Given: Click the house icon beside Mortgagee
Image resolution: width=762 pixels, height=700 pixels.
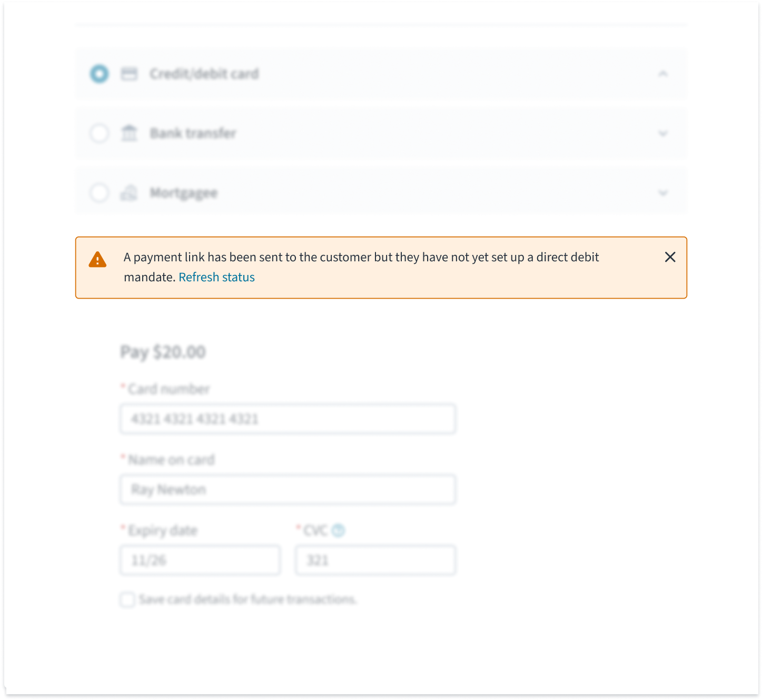Looking at the screenshot, I should click(128, 193).
